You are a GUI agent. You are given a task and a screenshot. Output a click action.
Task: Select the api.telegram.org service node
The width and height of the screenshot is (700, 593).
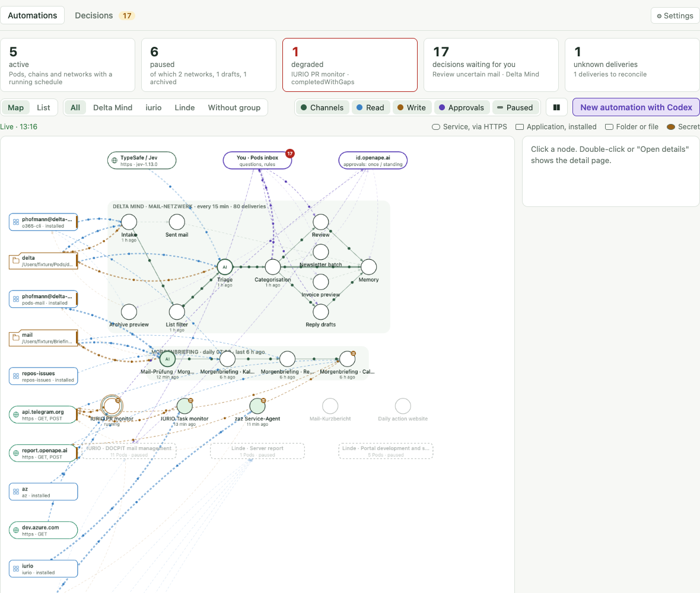click(x=43, y=415)
